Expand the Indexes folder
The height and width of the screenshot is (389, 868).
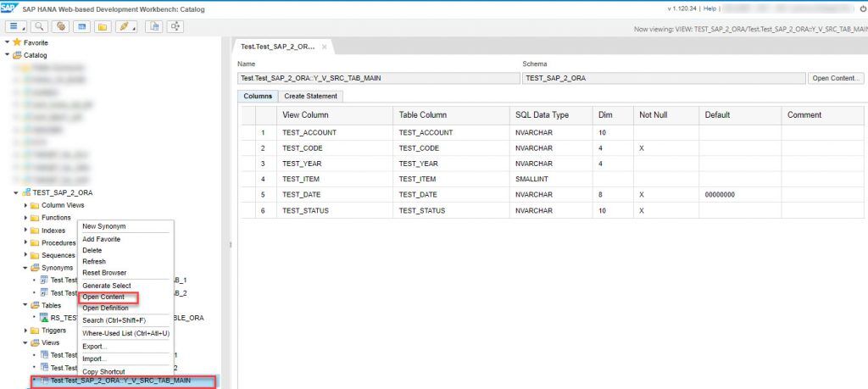click(x=25, y=231)
